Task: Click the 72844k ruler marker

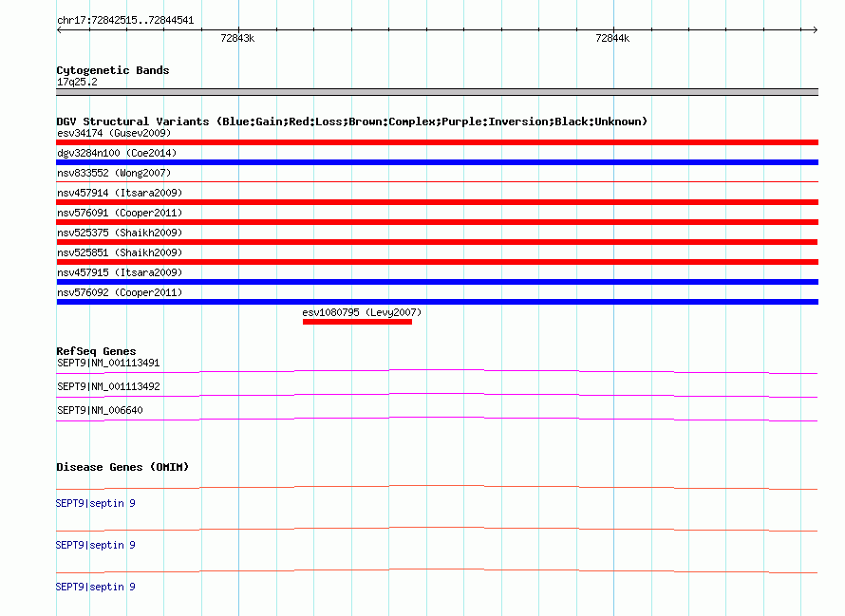Action: [612, 38]
